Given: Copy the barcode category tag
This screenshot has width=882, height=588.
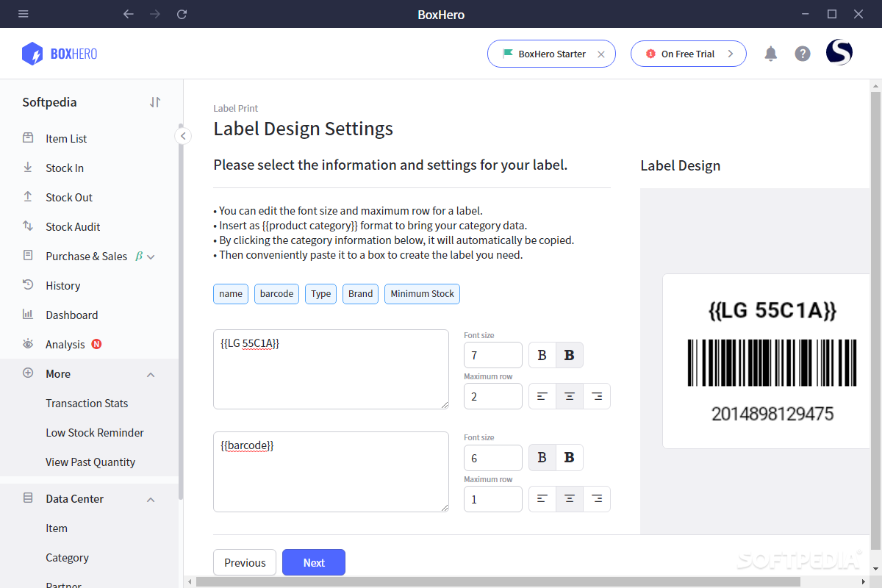Looking at the screenshot, I should coord(277,293).
